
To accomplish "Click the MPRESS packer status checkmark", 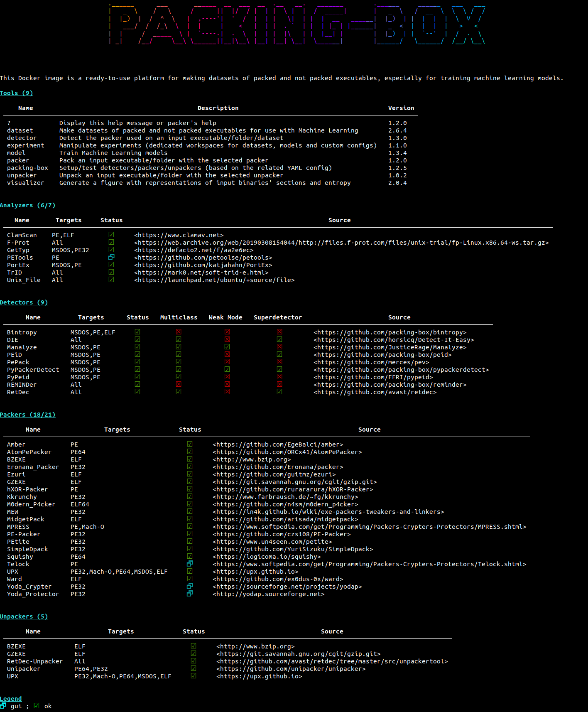I will [x=190, y=526].
